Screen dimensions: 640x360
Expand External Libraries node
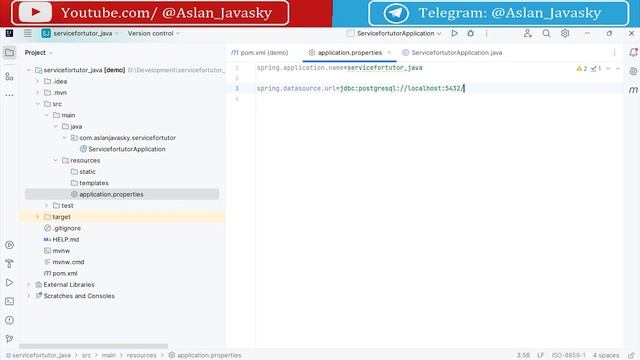pos(29,284)
